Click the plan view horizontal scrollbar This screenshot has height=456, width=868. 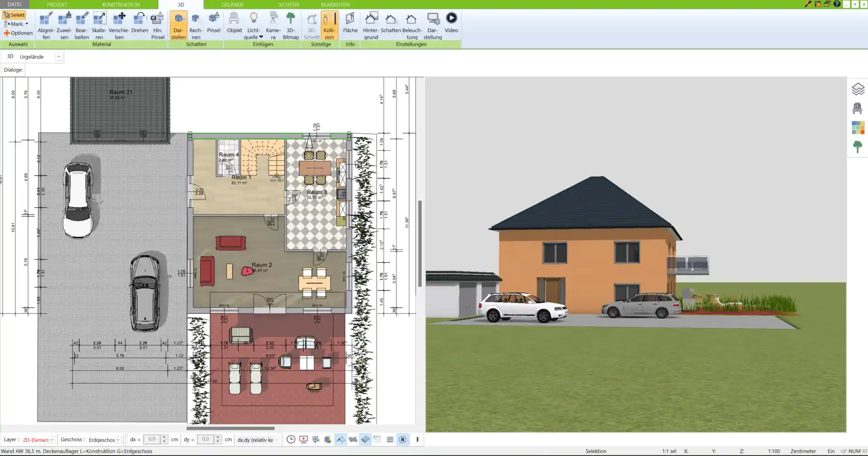pos(230,428)
